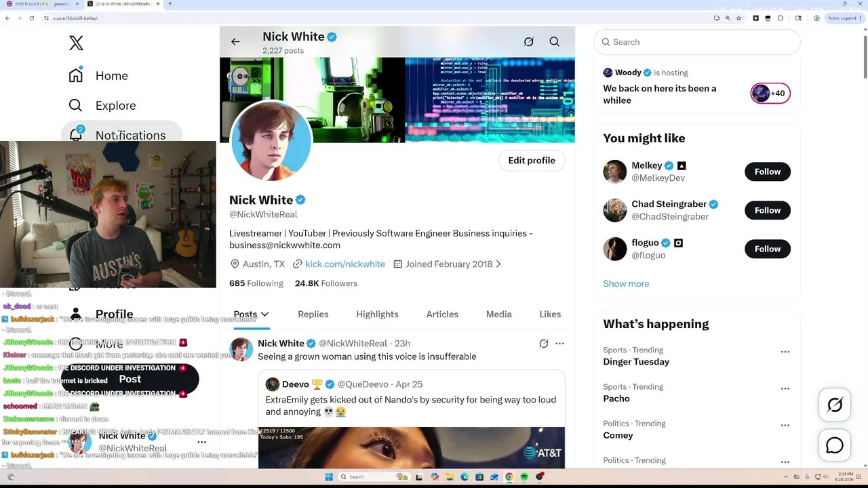The width and height of the screenshot is (868, 488).
Task: Open Spotify from the taskbar
Action: point(524,476)
